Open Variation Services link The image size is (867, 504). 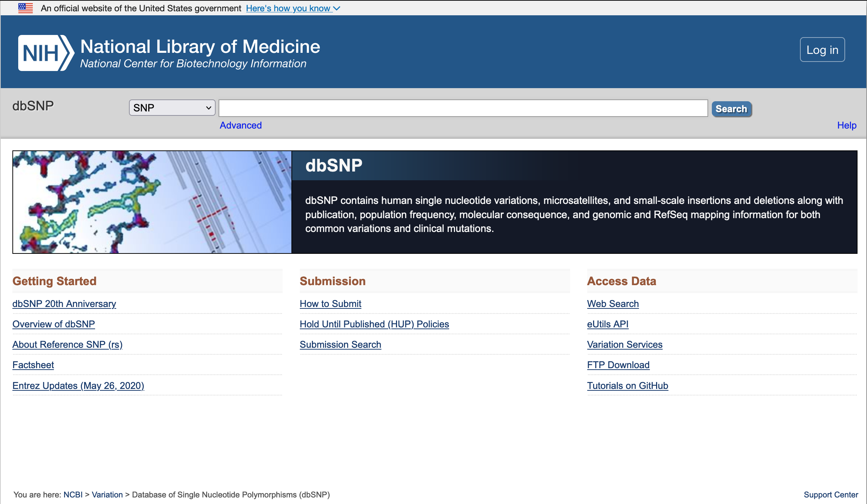(625, 344)
